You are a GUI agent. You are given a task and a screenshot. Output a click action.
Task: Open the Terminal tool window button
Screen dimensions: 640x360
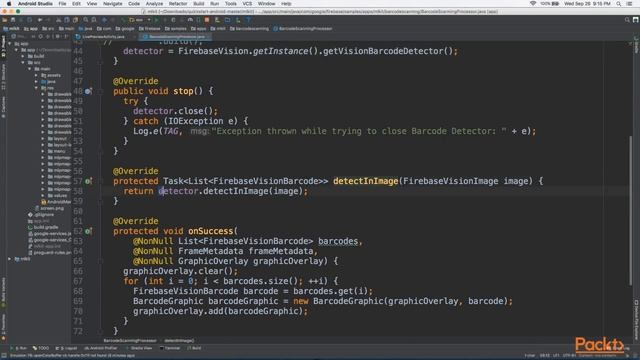click(170, 348)
